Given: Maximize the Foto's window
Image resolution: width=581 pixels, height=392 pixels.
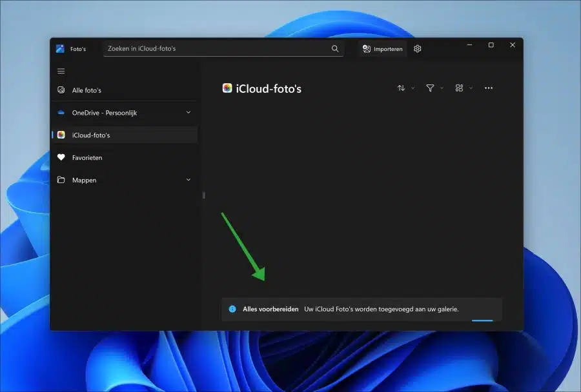Looking at the screenshot, I should pos(491,44).
